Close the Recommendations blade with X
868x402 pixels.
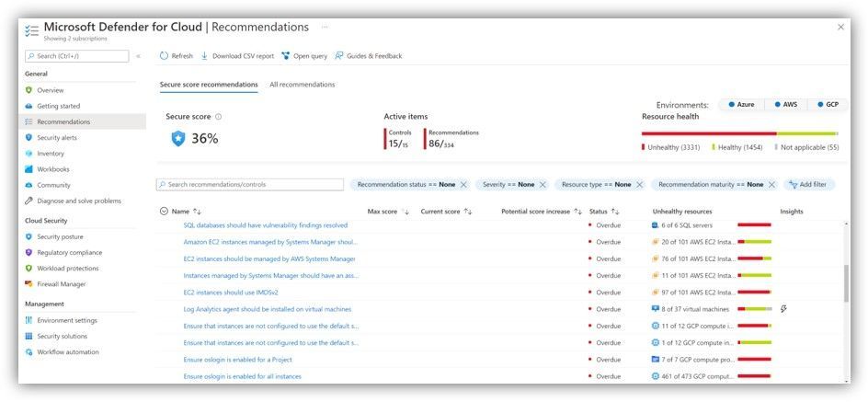[840, 27]
